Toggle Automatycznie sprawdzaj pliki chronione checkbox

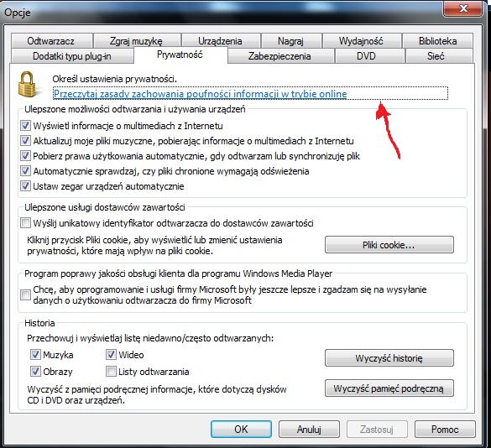point(25,171)
